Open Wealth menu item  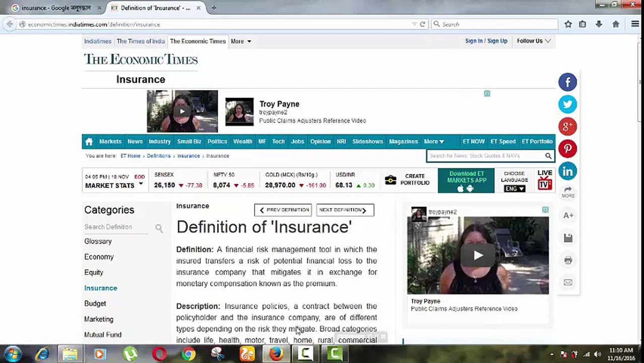pyautogui.click(x=242, y=142)
